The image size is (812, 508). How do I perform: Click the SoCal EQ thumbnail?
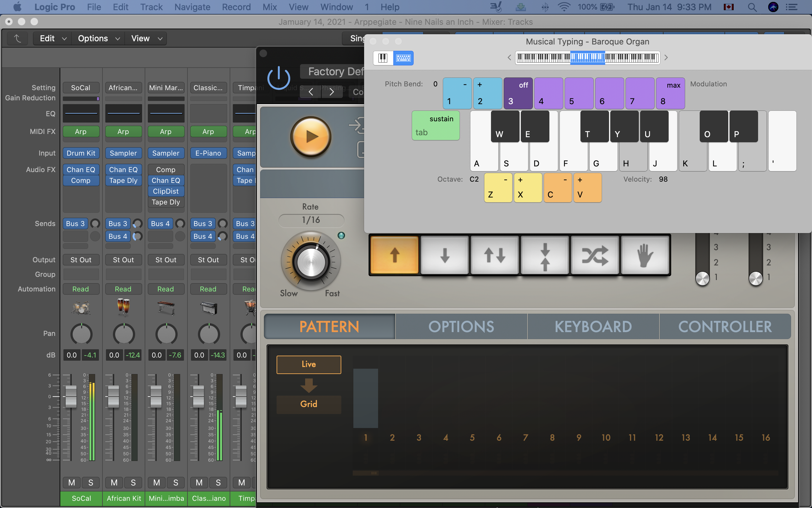point(81,113)
